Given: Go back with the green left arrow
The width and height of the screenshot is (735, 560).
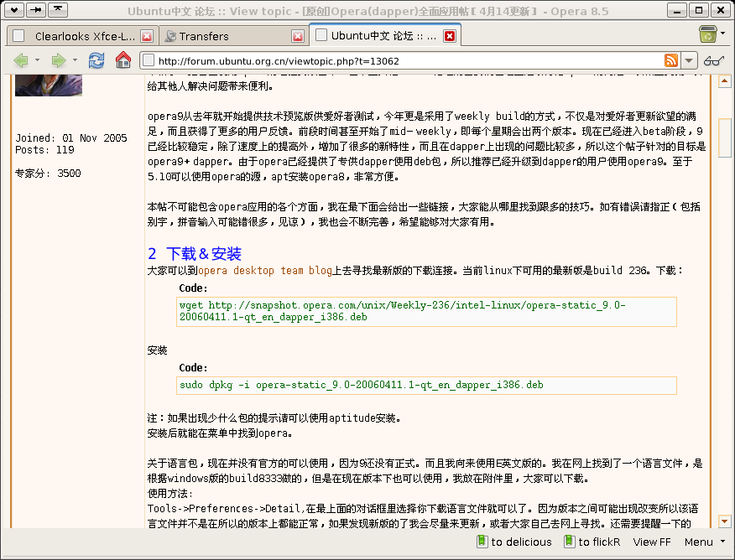Looking at the screenshot, I should 21,60.
